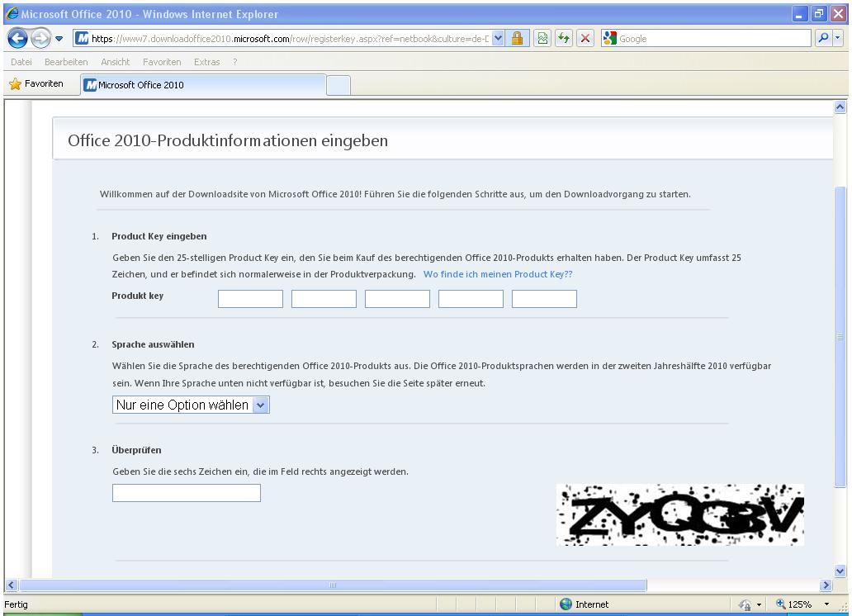Open the zoom level dropdown arrow
The height and width of the screenshot is (616, 852).
tap(826, 604)
